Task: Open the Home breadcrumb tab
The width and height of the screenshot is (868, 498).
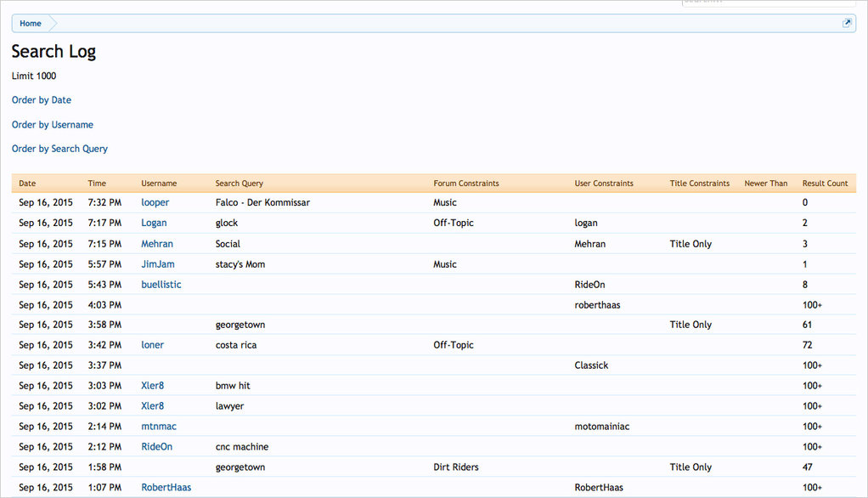Action: pyautogui.click(x=31, y=24)
